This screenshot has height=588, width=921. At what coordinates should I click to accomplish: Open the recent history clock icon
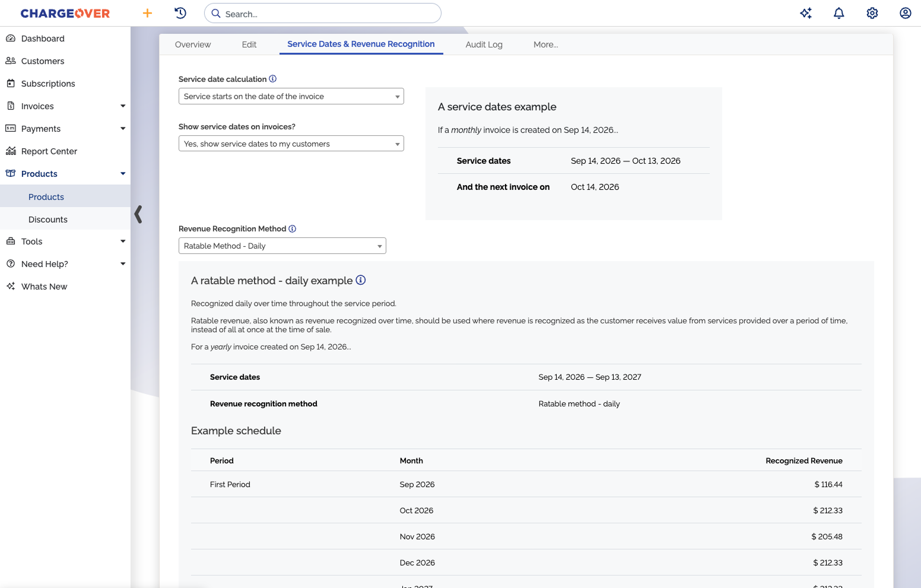click(x=180, y=13)
